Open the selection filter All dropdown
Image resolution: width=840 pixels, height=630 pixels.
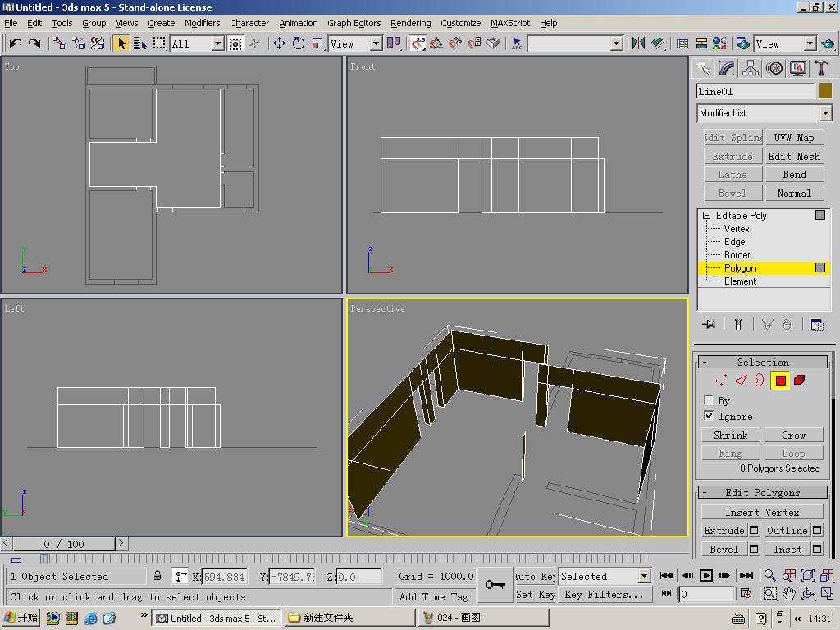coord(217,44)
